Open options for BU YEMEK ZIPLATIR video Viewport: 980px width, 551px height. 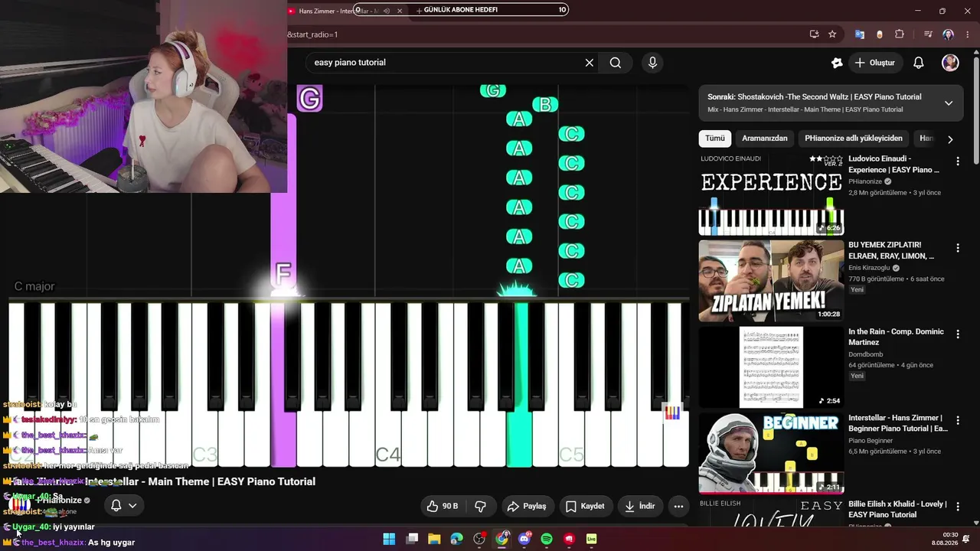point(958,248)
